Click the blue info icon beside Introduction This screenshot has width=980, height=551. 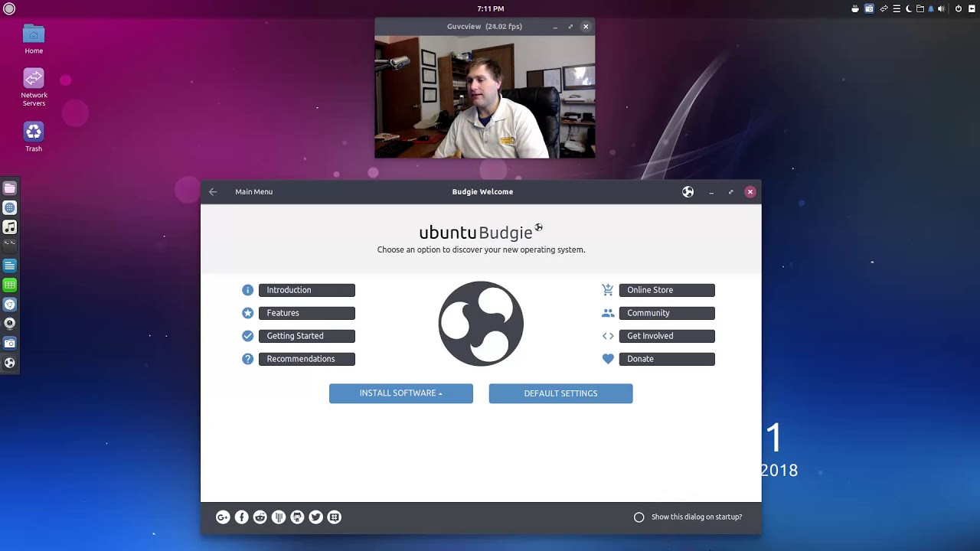247,290
